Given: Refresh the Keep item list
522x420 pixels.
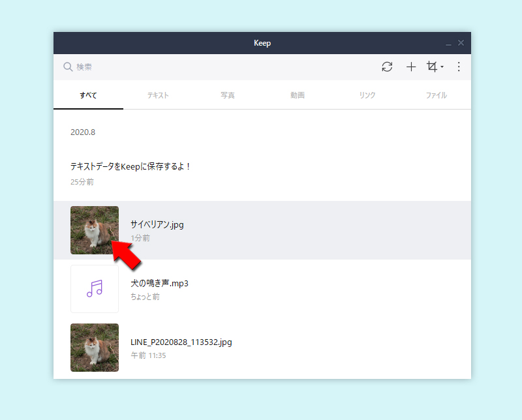Looking at the screenshot, I should pos(387,67).
